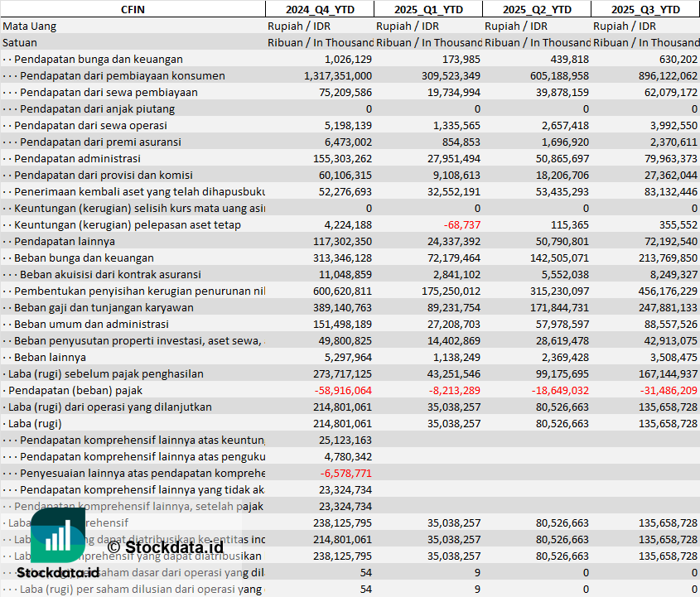Click the 2025_Q1_YTD column header
700x597 pixels.
427,9
